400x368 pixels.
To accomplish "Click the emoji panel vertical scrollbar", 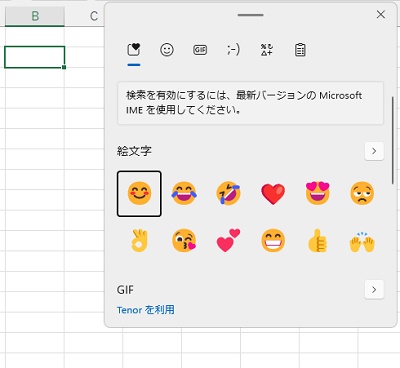I will click(x=393, y=140).
